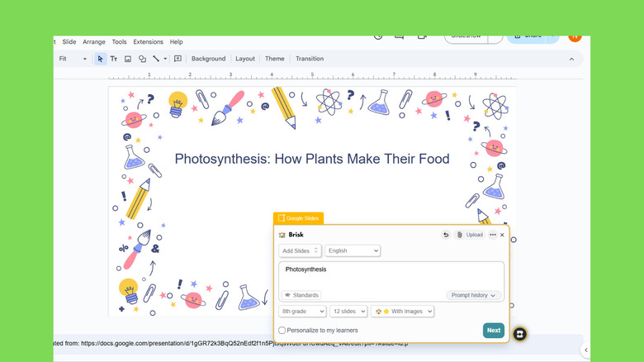The width and height of the screenshot is (644, 362).
Task: Close the Brisk panel
Action: 502,235
